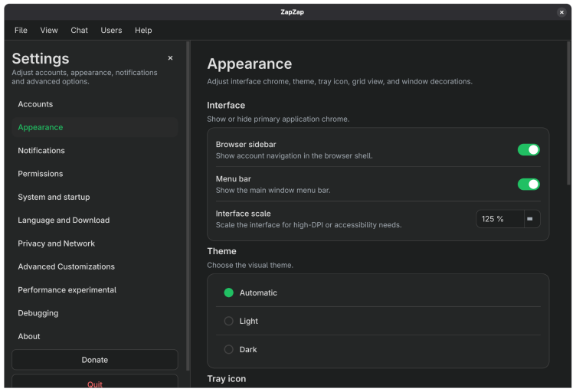The width and height of the screenshot is (576, 392).
Task: Click 'Show the main window menu bar.' description
Action: coord(273,191)
